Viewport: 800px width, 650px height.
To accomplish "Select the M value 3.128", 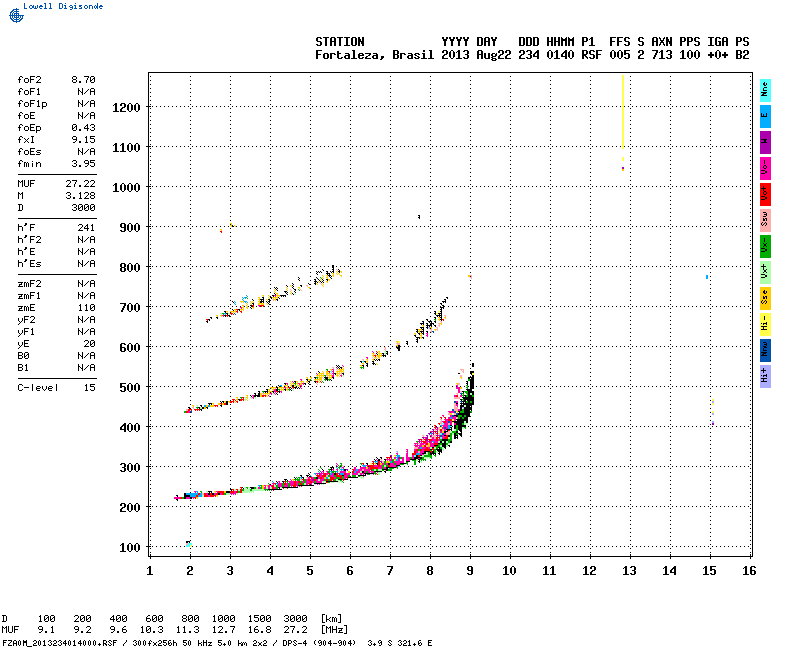I will point(80,196).
